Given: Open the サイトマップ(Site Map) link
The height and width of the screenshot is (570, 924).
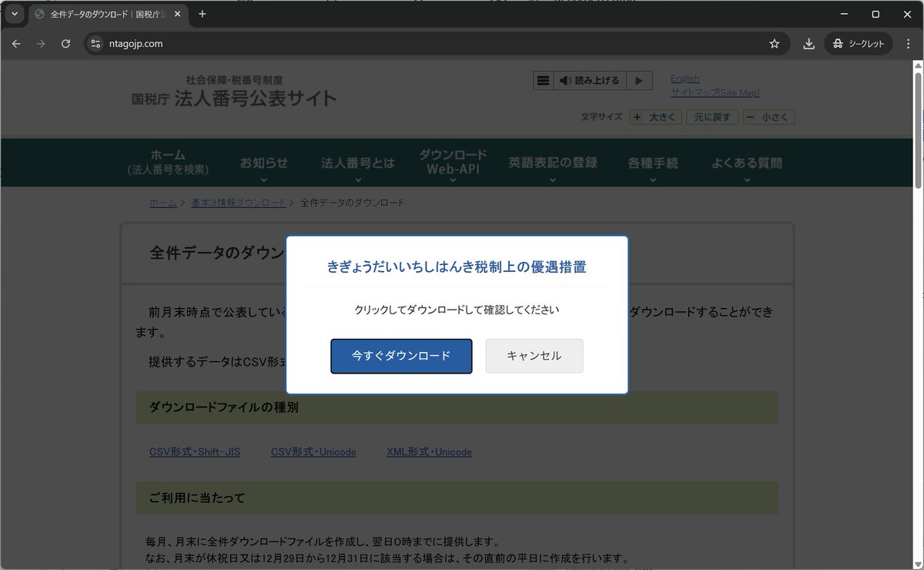Looking at the screenshot, I should coord(715,92).
